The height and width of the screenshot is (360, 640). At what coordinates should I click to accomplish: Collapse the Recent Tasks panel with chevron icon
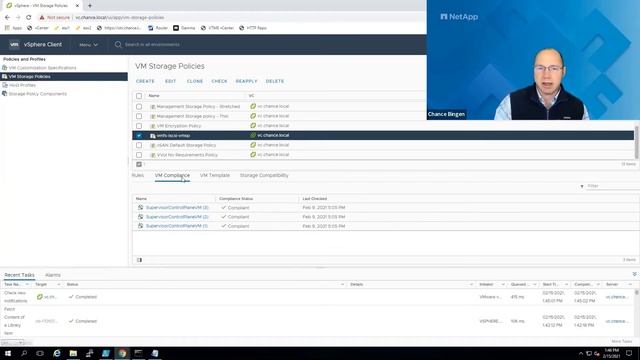[634, 274]
